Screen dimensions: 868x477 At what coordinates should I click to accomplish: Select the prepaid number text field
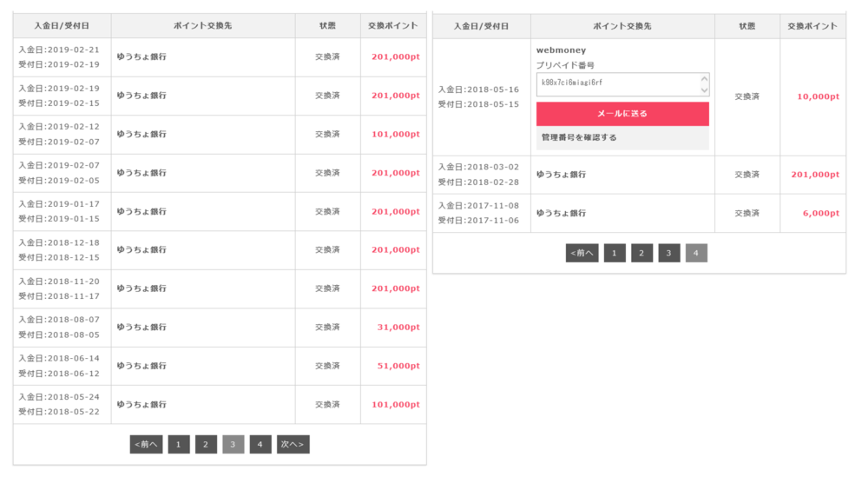(x=622, y=84)
